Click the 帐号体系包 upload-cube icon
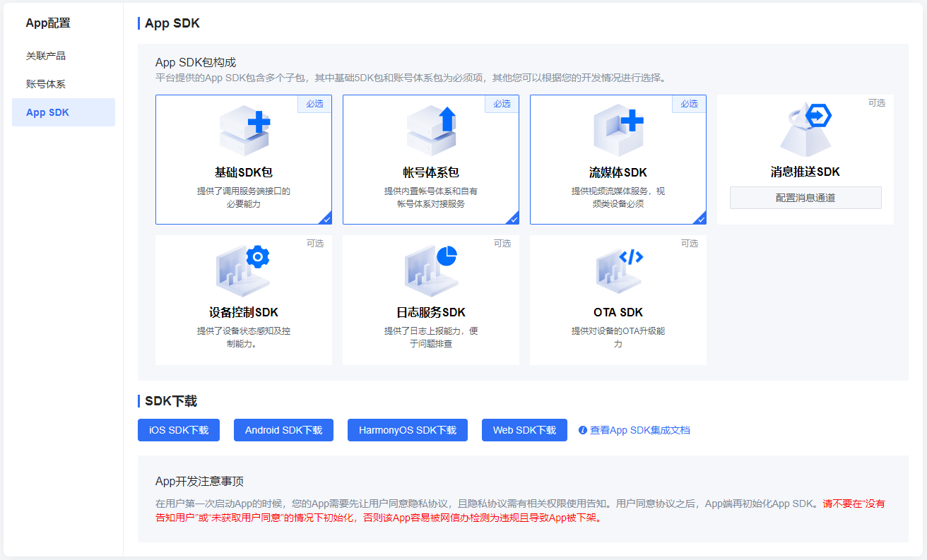Viewport: 927px width, 560px height. click(x=430, y=131)
